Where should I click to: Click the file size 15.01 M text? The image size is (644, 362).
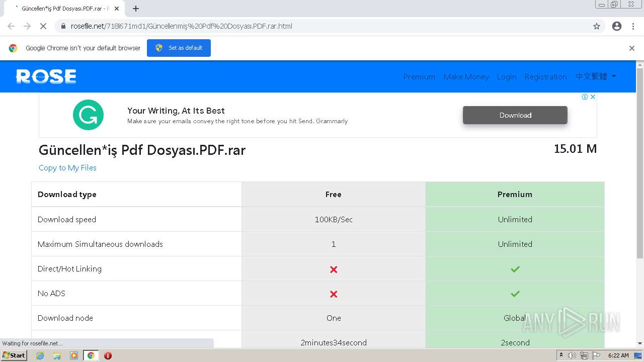point(575,149)
